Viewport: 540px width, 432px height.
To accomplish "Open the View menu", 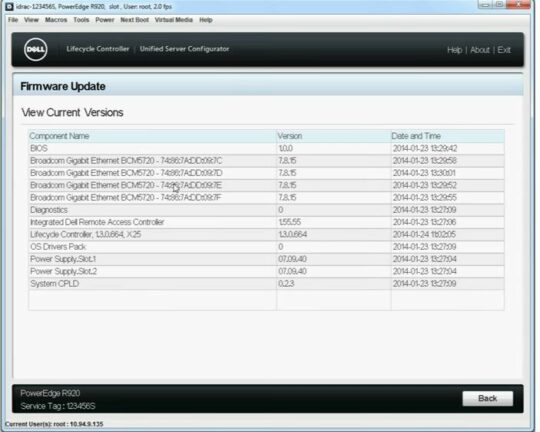I will coord(31,20).
